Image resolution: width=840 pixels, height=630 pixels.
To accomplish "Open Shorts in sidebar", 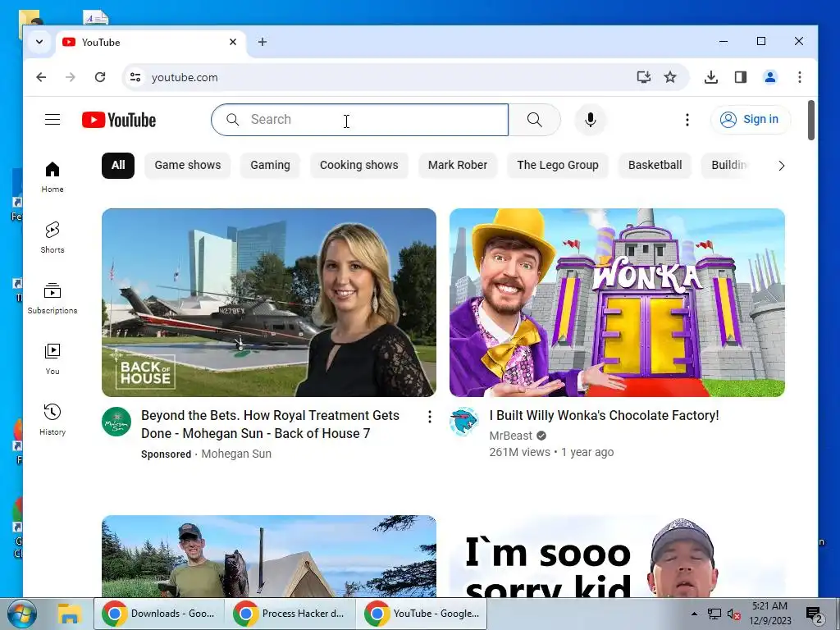I will pos(52,237).
